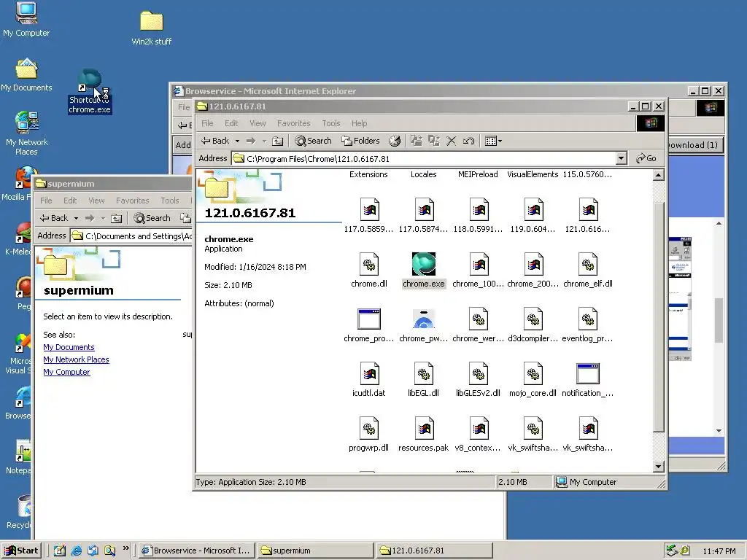
Task: Click Search button in supermium window
Action: coord(152,218)
